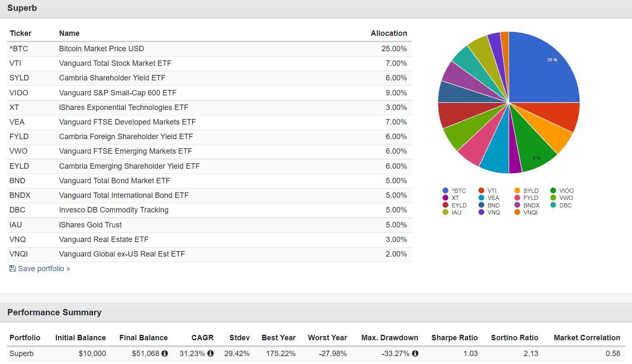Click the Save portfolio link
632x364 pixels.
(x=40, y=269)
